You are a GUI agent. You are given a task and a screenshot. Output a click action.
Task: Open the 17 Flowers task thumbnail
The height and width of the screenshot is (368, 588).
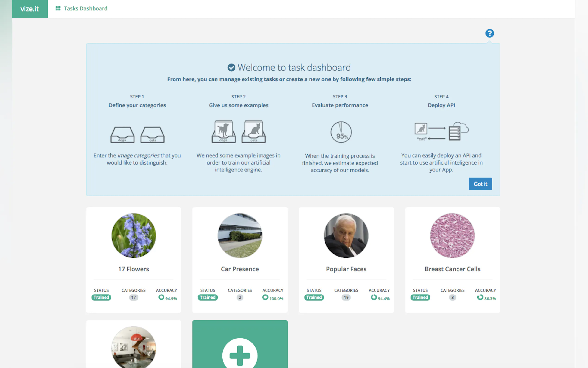[133, 235]
